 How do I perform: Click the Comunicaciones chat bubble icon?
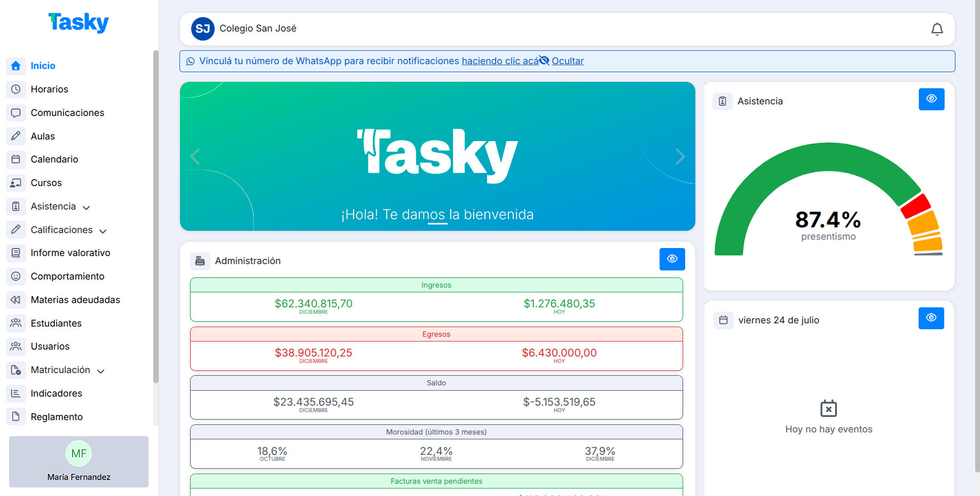pyautogui.click(x=16, y=113)
